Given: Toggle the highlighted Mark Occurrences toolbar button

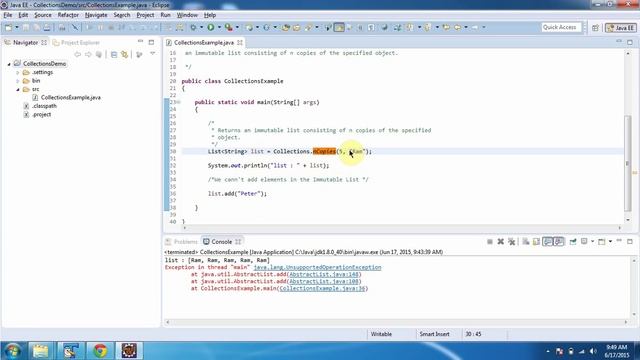Looking at the screenshot, I should tap(339, 27).
